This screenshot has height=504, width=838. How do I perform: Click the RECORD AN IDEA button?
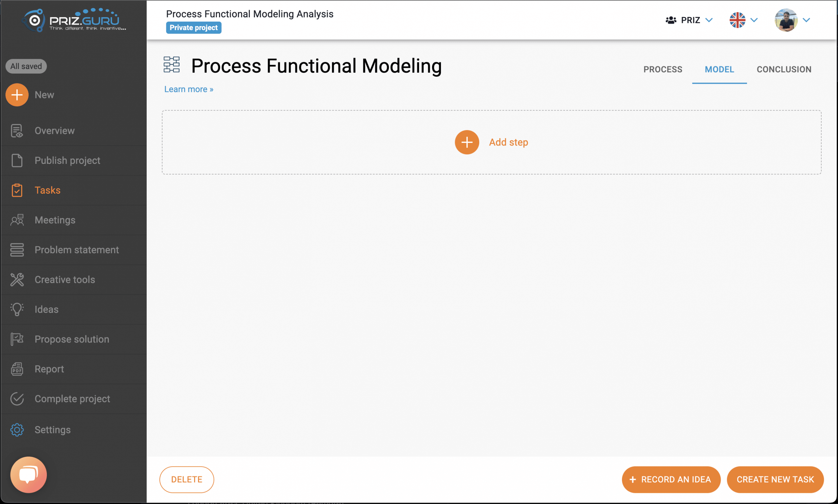pyautogui.click(x=670, y=479)
